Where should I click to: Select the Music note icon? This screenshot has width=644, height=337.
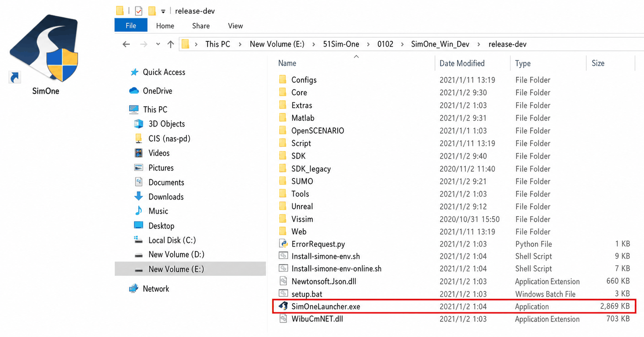[x=139, y=211]
